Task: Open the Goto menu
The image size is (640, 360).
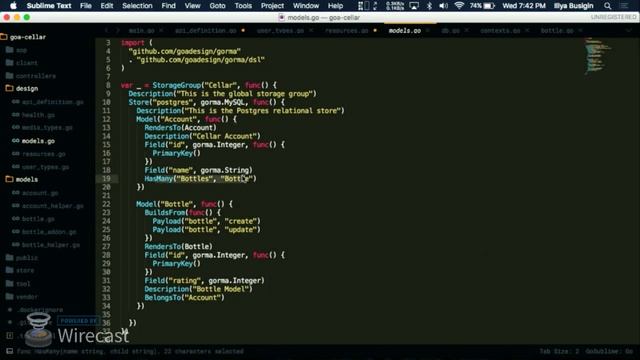Action: click(217, 6)
